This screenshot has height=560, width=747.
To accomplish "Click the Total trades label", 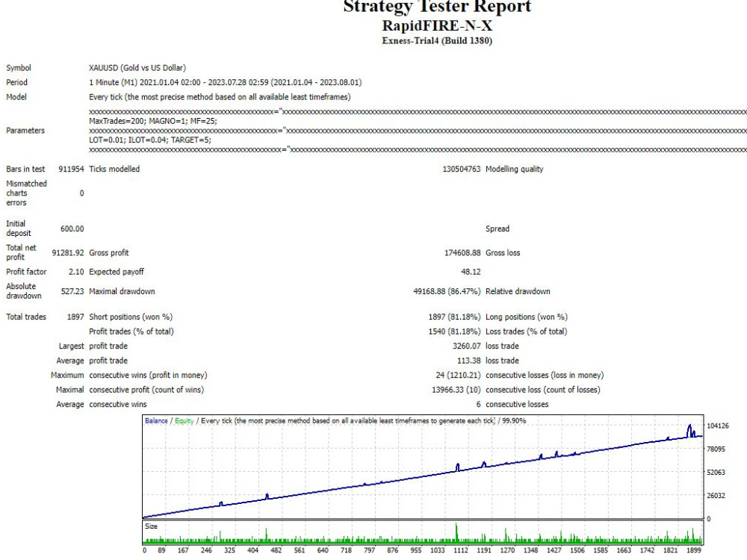I will [26, 317].
